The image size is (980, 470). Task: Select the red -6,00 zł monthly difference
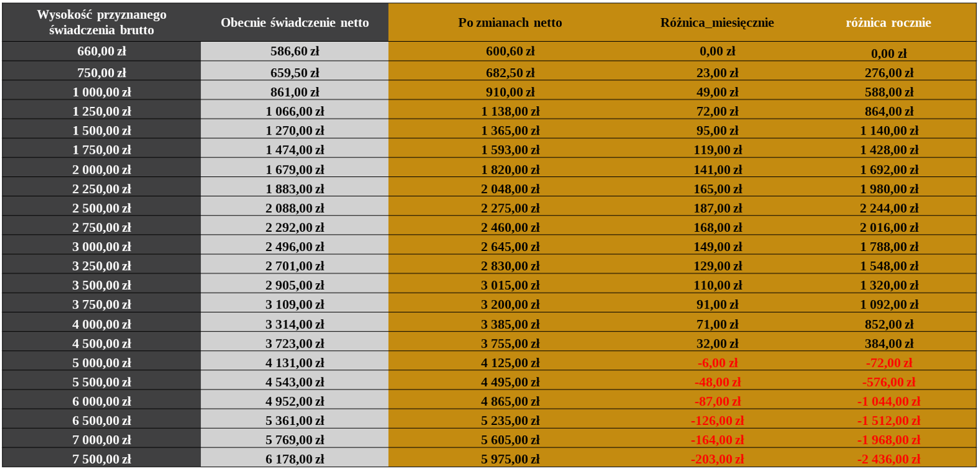[717, 363]
